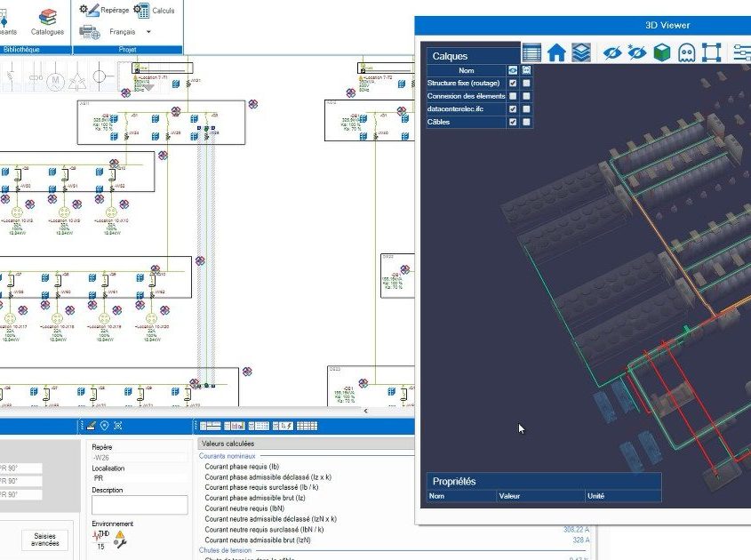The height and width of the screenshot is (560, 751).
Task: Click the THD 15 environment icon
Action: (x=101, y=540)
